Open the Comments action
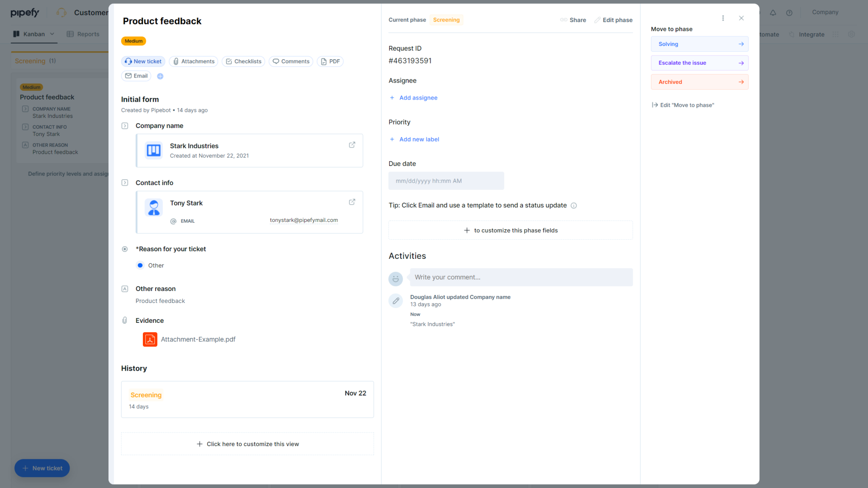The height and width of the screenshot is (488, 868). (x=291, y=61)
